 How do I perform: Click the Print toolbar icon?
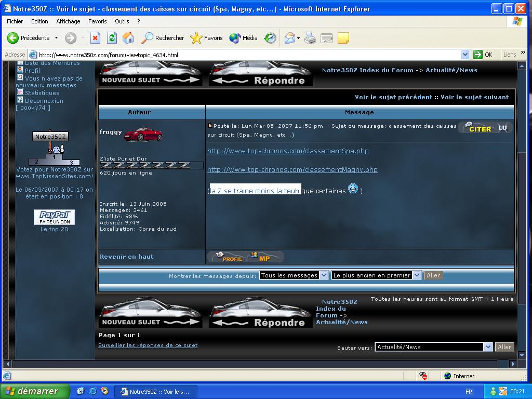[x=310, y=38]
